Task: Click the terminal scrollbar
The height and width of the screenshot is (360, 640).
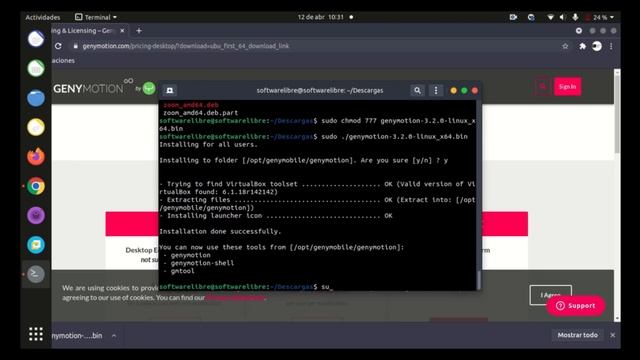Action: tap(479, 279)
